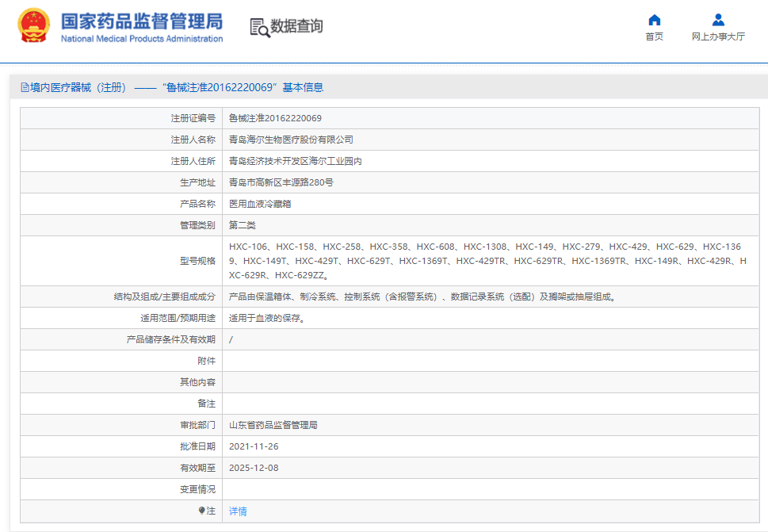Click the production address 青岛市高新区丰源路280号
The image size is (768, 532).
point(281,182)
